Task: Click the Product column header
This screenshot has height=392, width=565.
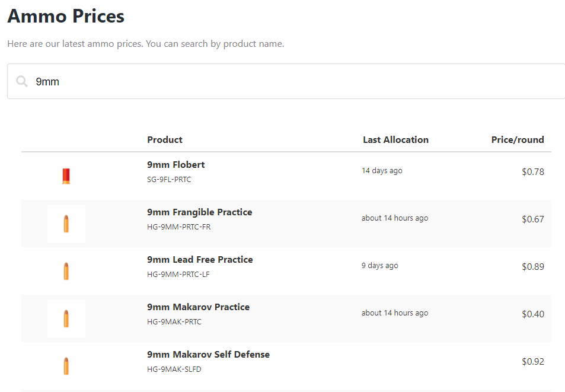Action: (165, 140)
